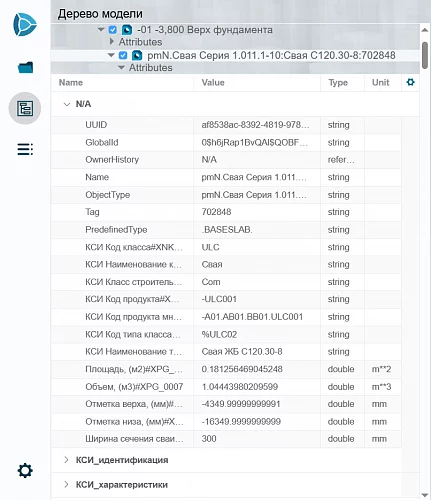This screenshot has height=500, width=431.
Task: Click the value 'af8538ac-8392-4819-978…'
Action: 255,125
